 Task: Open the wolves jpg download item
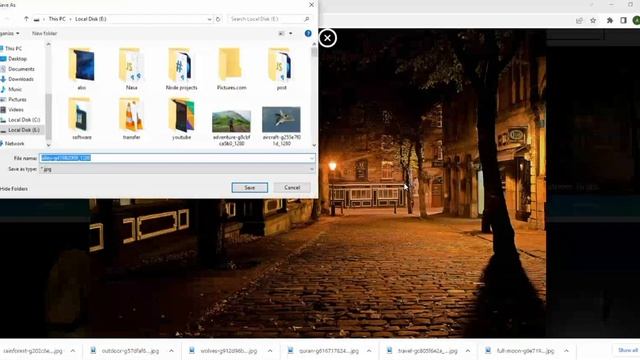223,351
